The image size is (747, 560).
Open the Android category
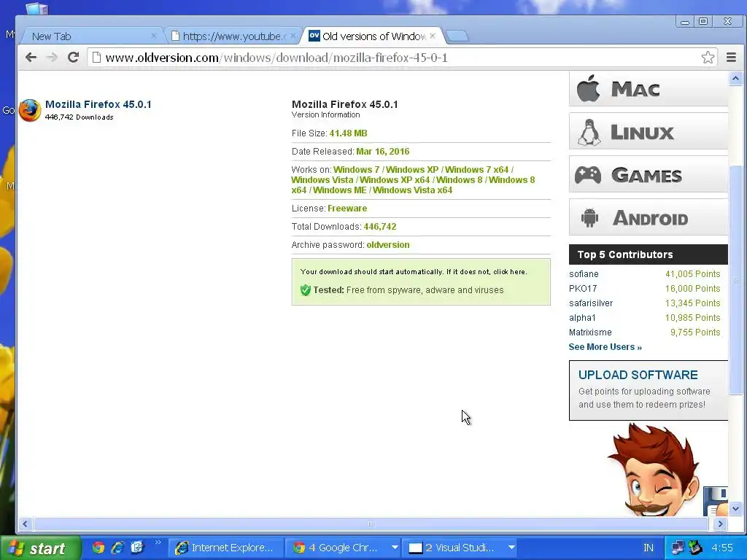pos(649,217)
